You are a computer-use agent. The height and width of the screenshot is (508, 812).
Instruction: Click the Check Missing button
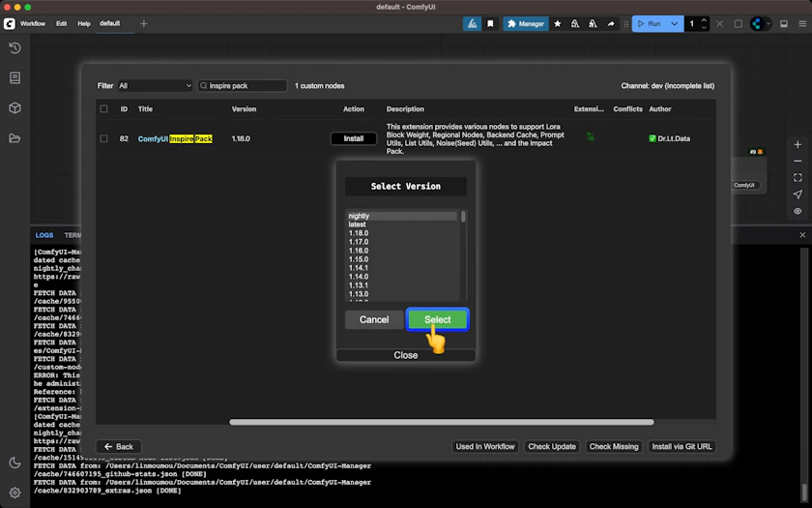(x=614, y=446)
